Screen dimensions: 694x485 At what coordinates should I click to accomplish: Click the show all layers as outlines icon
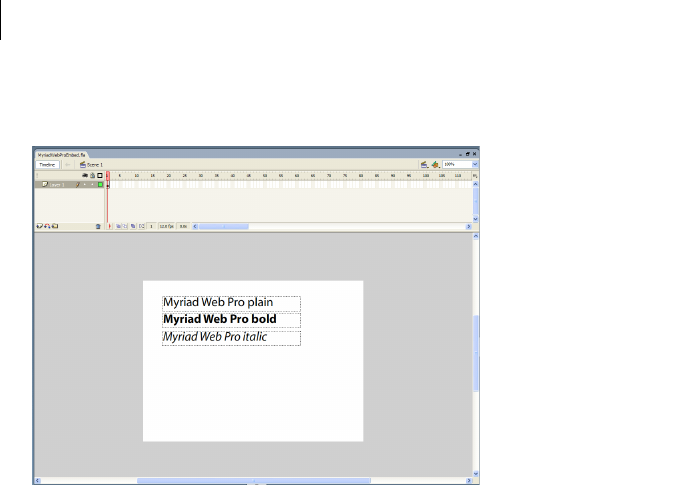100,175
